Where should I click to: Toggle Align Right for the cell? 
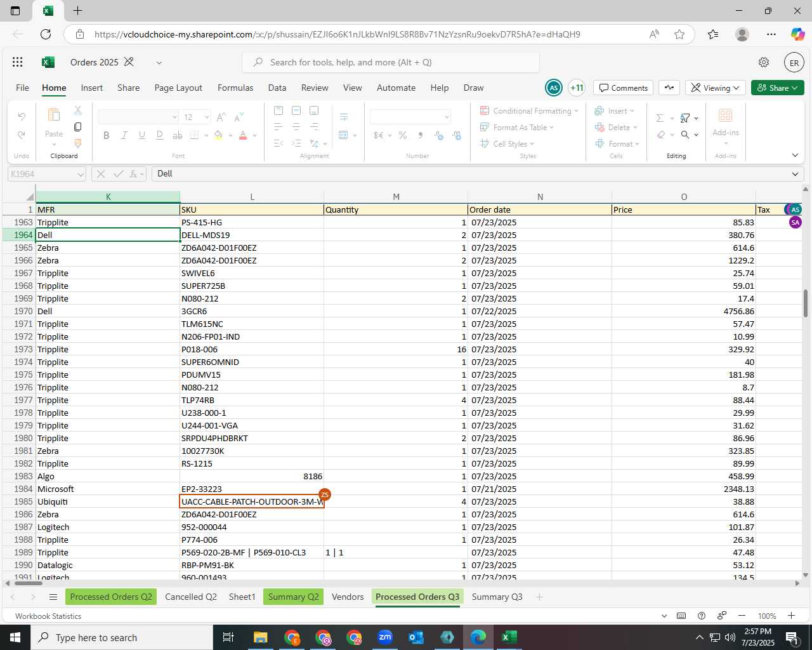pos(314,127)
